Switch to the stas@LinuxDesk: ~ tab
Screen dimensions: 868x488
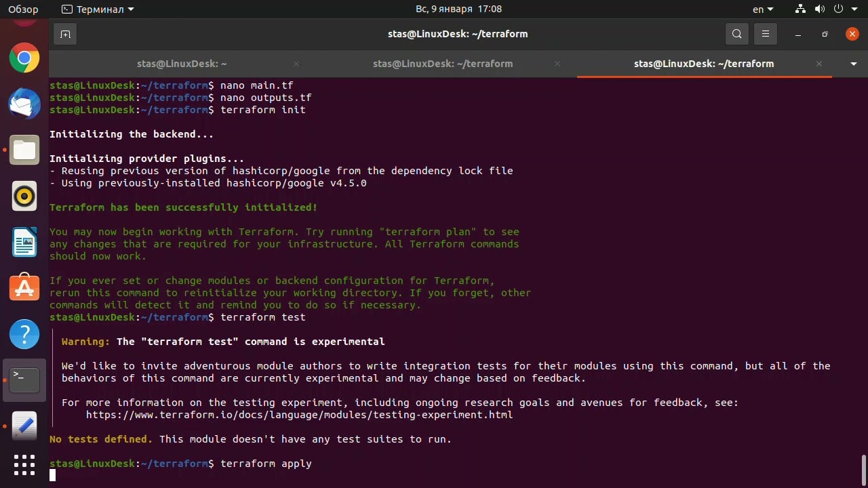pos(182,64)
